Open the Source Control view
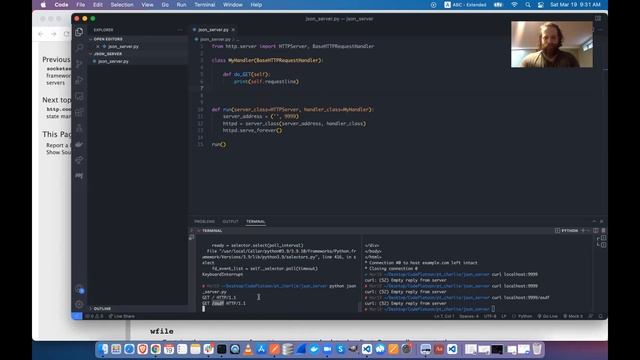 (x=79, y=64)
